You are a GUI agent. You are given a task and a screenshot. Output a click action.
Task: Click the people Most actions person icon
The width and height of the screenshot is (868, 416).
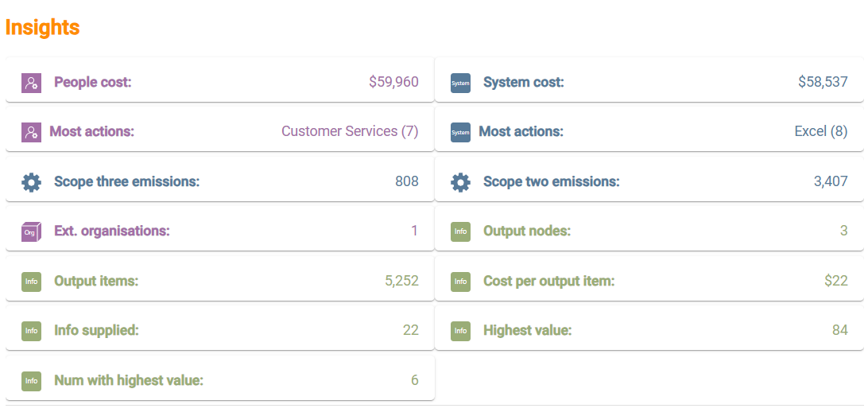coord(31,132)
